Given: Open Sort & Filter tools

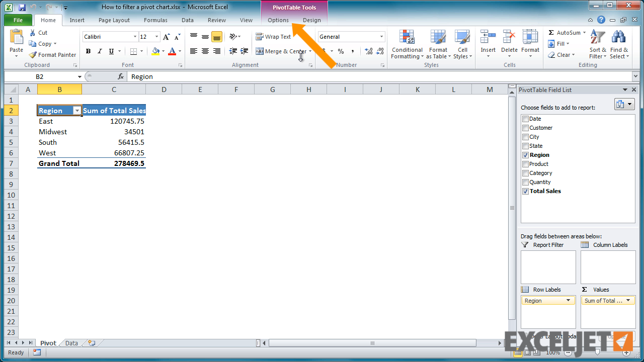Looking at the screenshot, I should coord(597,44).
